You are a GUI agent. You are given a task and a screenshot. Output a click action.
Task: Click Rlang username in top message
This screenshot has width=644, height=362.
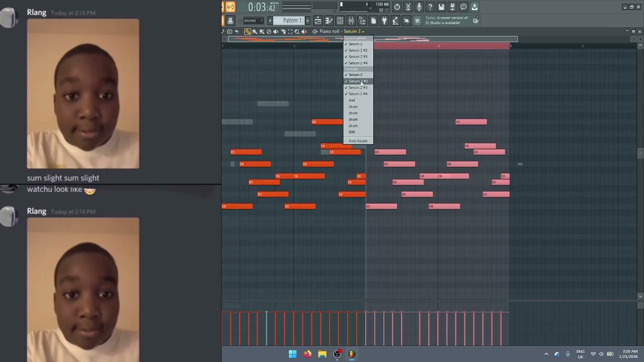(37, 13)
